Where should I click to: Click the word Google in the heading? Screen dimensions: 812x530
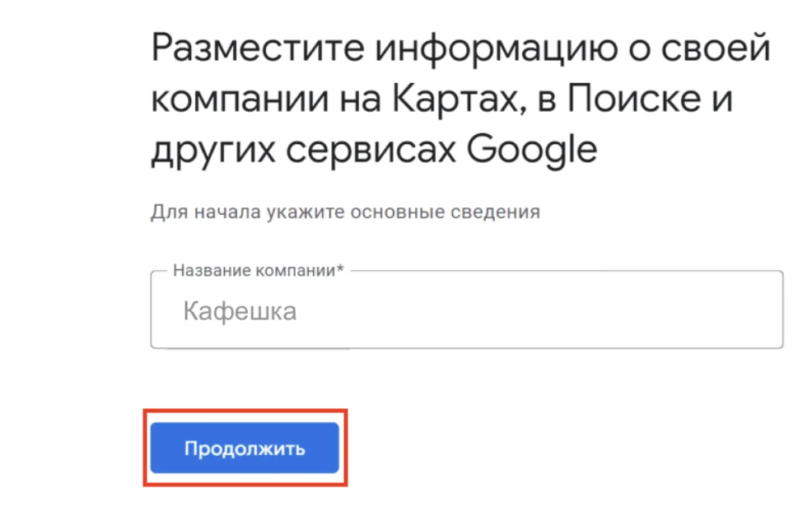click(x=531, y=150)
